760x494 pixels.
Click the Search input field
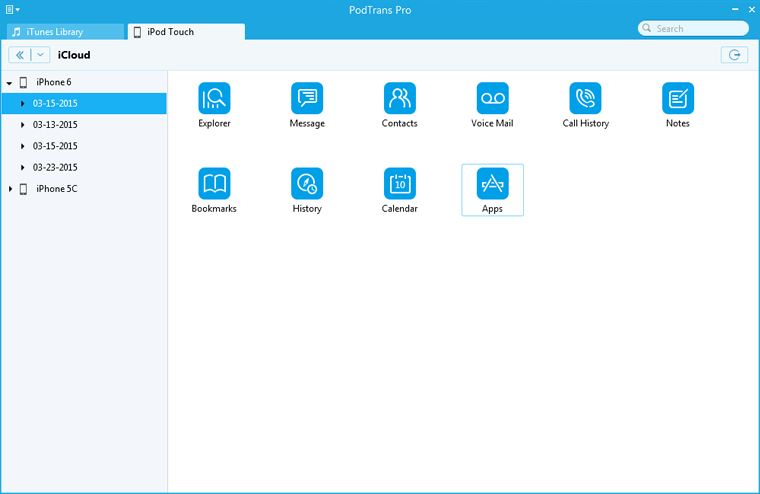pyautogui.click(x=698, y=29)
